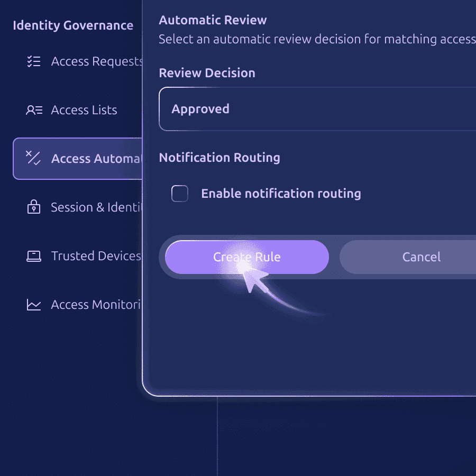
Task: Go to Access Lists in sidebar
Action: point(84,111)
